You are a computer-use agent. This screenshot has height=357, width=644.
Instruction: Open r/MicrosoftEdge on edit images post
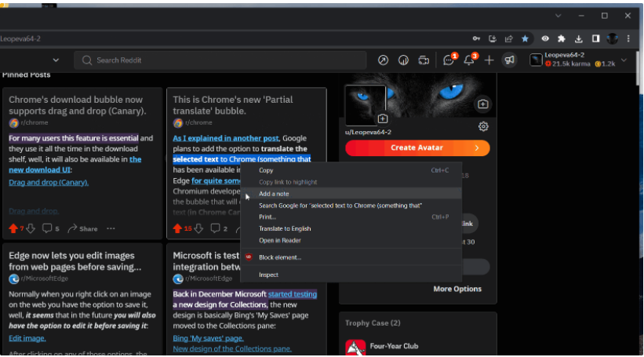(x=45, y=279)
